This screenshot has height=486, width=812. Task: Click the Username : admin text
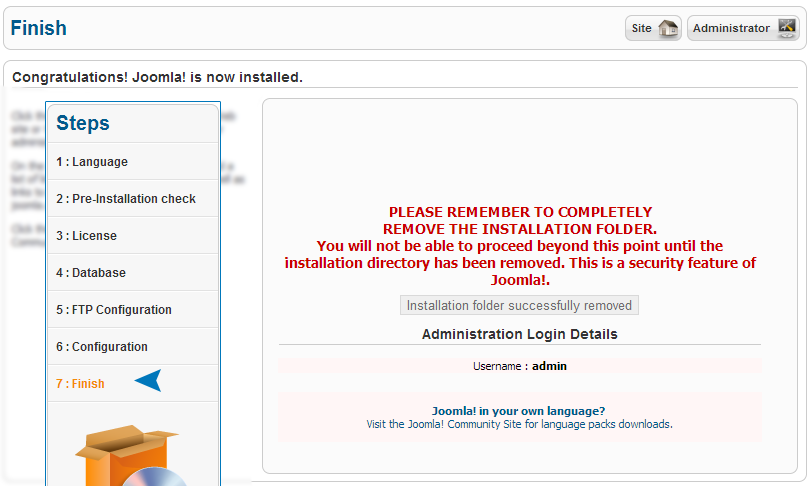(519, 366)
